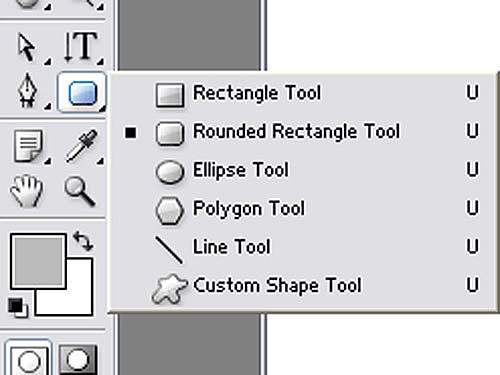Enable Quick Mask Mode button
The height and width of the screenshot is (375, 500).
[x=78, y=359]
